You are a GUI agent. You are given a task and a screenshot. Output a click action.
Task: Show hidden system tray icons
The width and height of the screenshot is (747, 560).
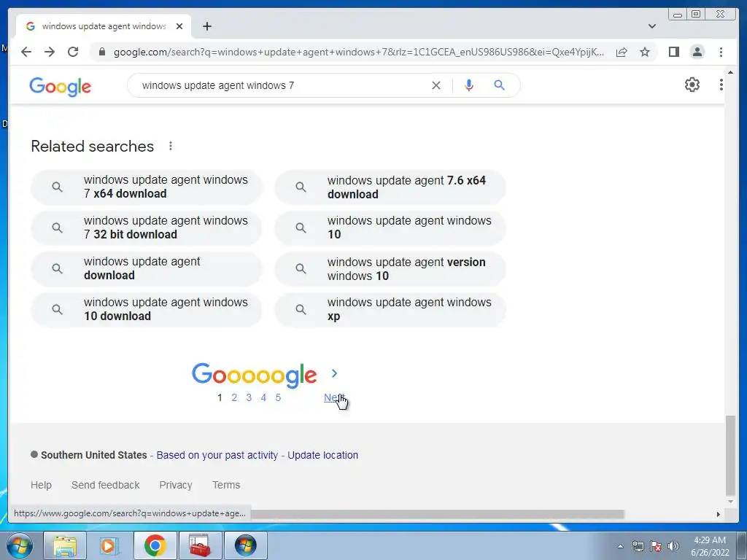(620, 546)
